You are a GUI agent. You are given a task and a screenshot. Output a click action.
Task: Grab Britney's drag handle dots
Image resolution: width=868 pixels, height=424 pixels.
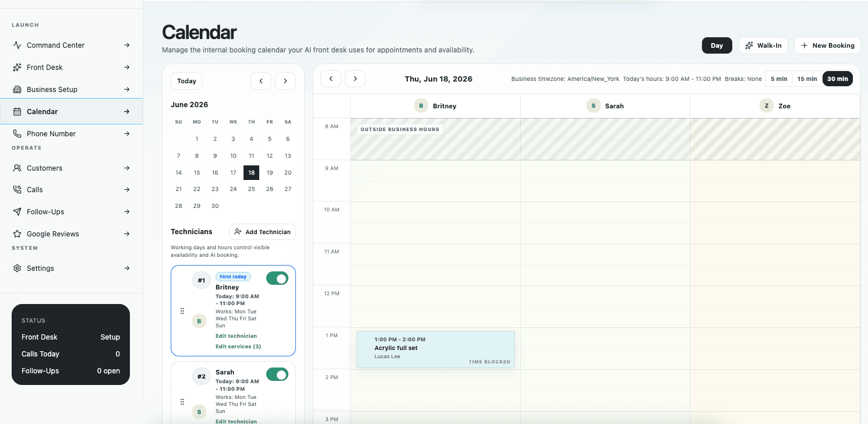click(x=182, y=311)
